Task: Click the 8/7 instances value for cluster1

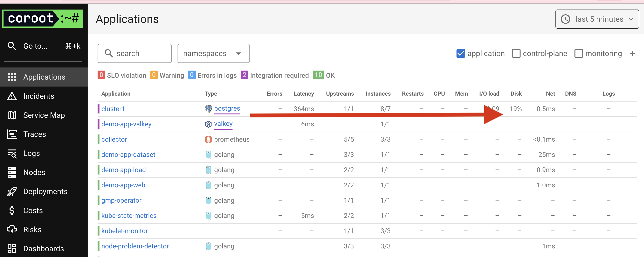Action: (385, 109)
